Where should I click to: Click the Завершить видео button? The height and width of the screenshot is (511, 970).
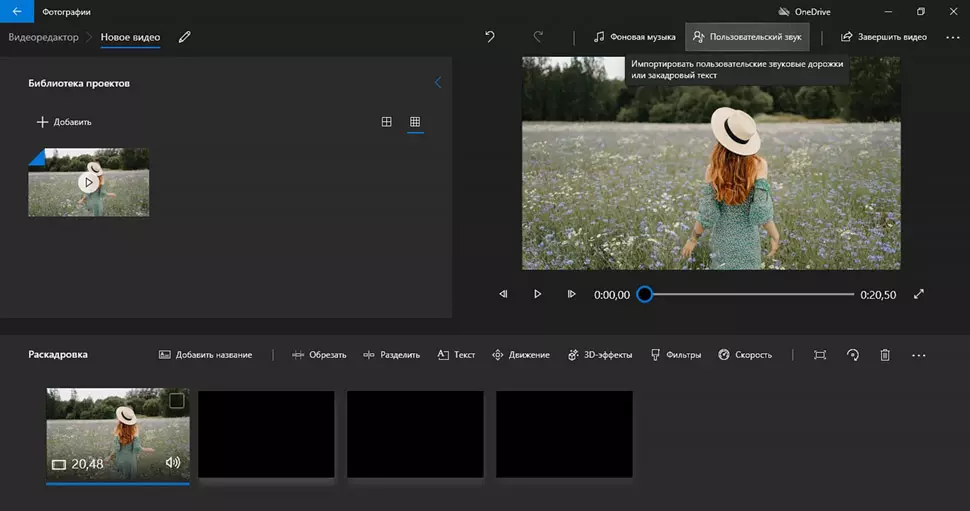coord(884,37)
